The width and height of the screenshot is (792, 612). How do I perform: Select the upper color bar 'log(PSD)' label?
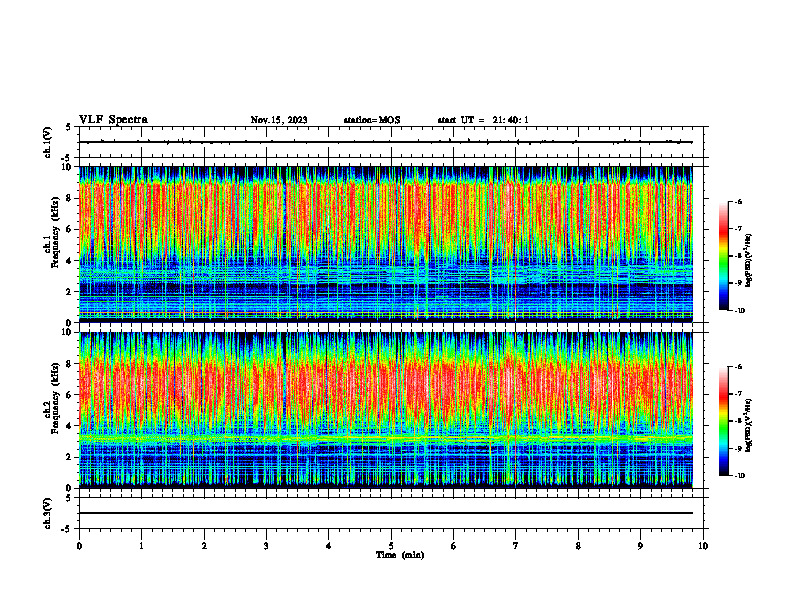pyautogui.click(x=749, y=260)
